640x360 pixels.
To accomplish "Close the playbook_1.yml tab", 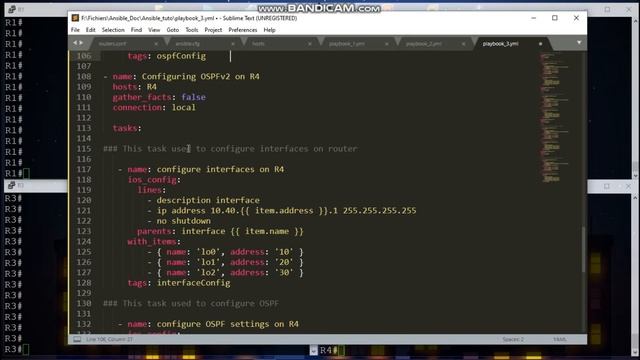I will 387,44.
